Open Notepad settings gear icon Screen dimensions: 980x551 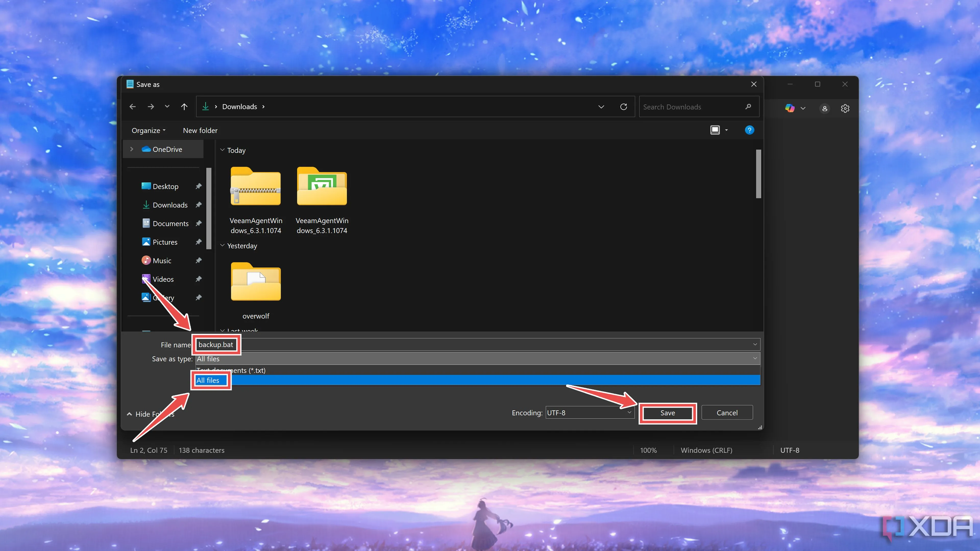[x=845, y=108]
